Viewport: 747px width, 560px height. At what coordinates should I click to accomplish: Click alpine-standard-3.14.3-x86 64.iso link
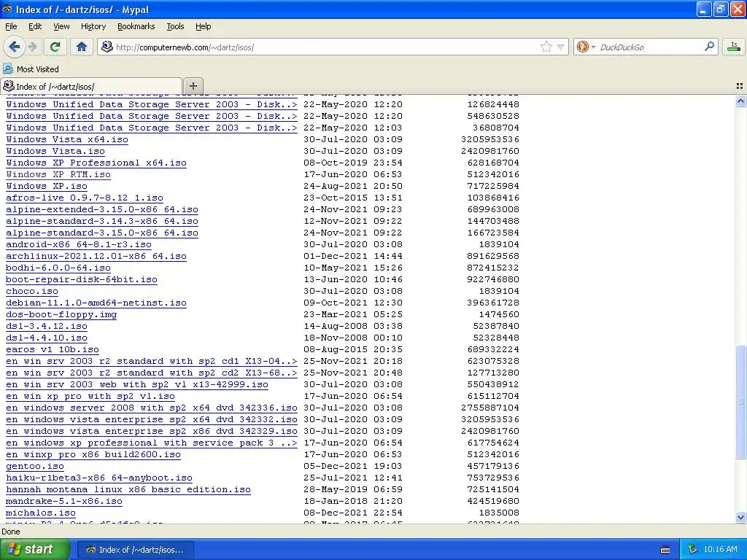click(x=102, y=221)
